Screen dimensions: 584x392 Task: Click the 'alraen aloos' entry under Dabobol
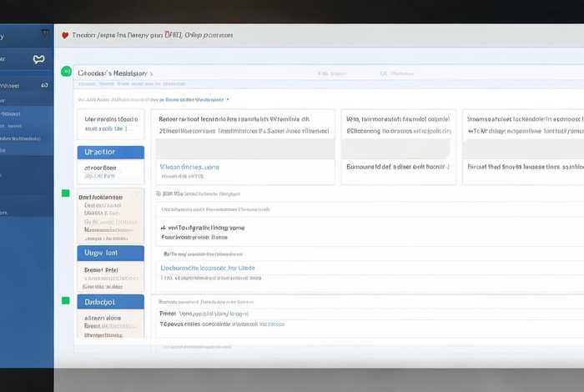click(103, 319)
